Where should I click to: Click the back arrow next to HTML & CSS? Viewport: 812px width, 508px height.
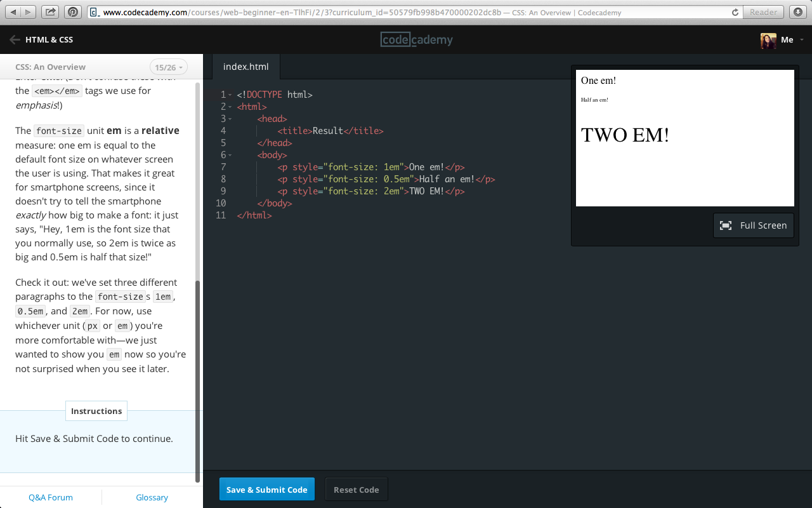tap(14, 39)
